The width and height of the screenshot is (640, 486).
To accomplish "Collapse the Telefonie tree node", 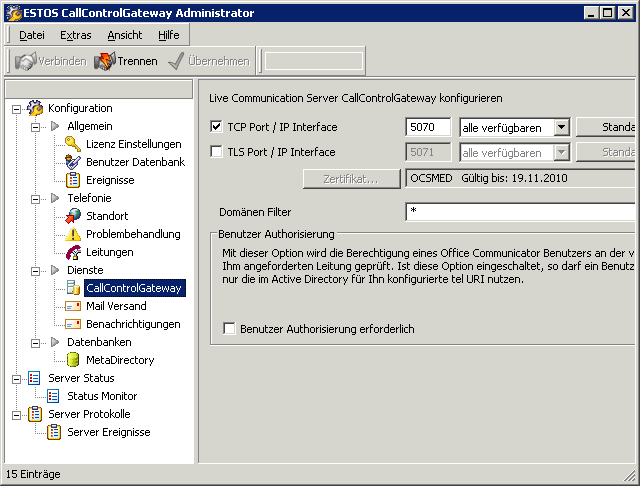I will pyautogui.click(x=36, y=199).
